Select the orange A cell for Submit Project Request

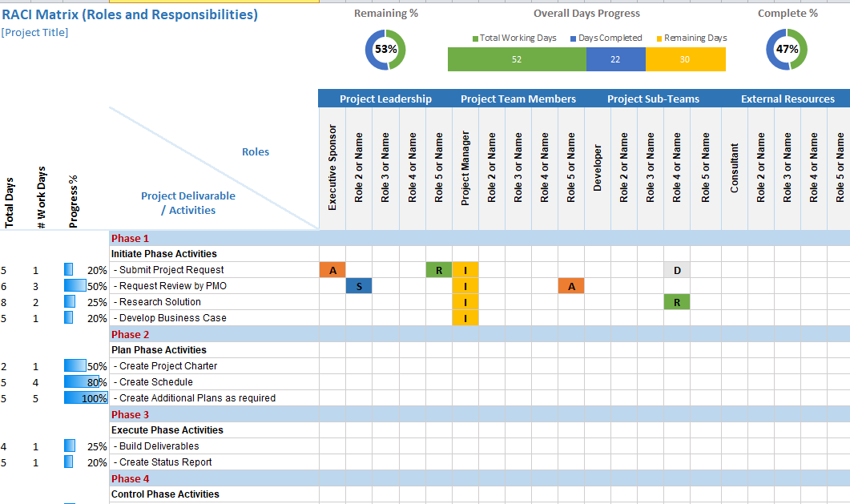(332, 270)
